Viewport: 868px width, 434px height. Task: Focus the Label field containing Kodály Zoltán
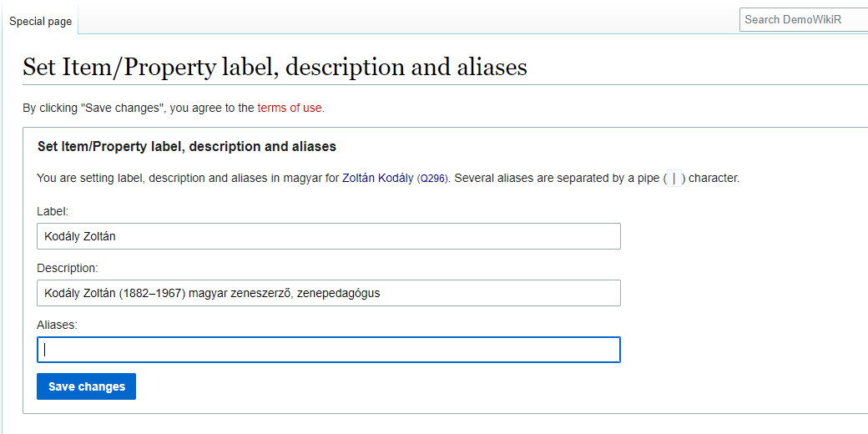click(328, 236)
